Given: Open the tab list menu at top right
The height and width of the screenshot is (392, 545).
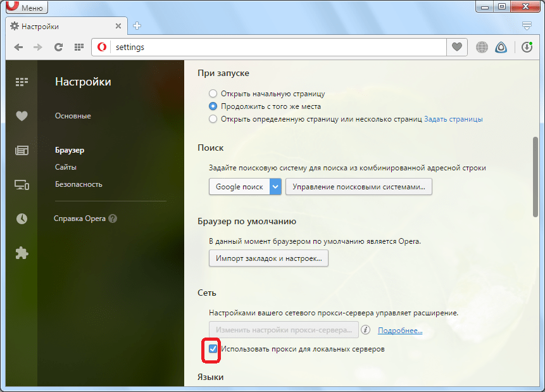Looking at the screenshot, I should point(527,26).
